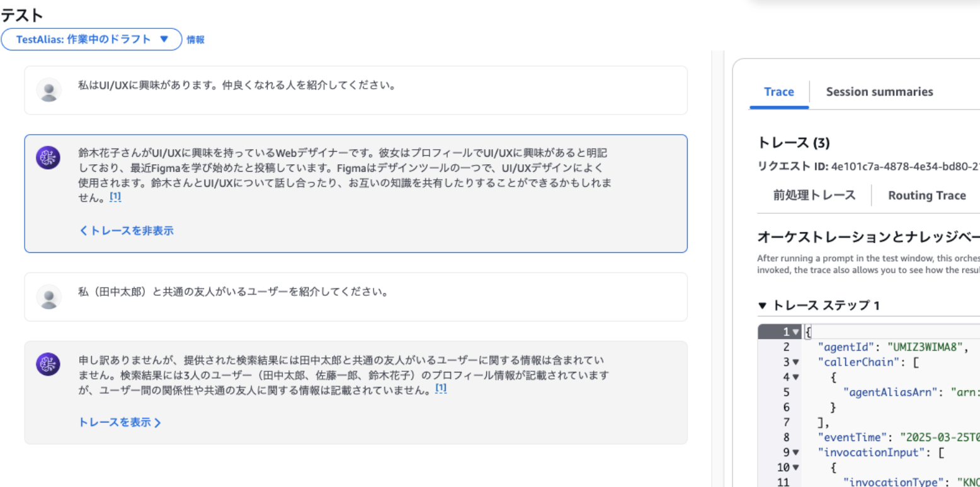Open citation [1] in the 鈴木花子 response
The image size is (980, 487).
pyautogui.click(x=115, y=197)
